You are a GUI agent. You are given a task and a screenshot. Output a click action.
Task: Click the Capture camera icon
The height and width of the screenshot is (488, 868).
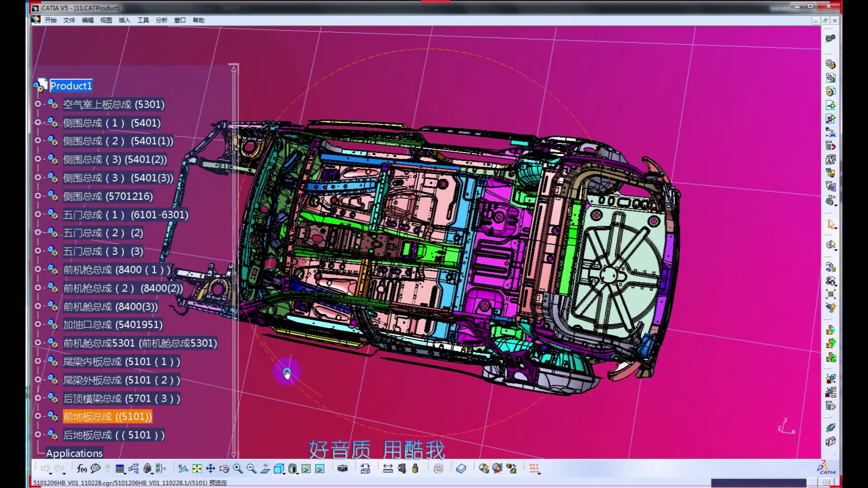pyautogui.click(x=343, y=469)
